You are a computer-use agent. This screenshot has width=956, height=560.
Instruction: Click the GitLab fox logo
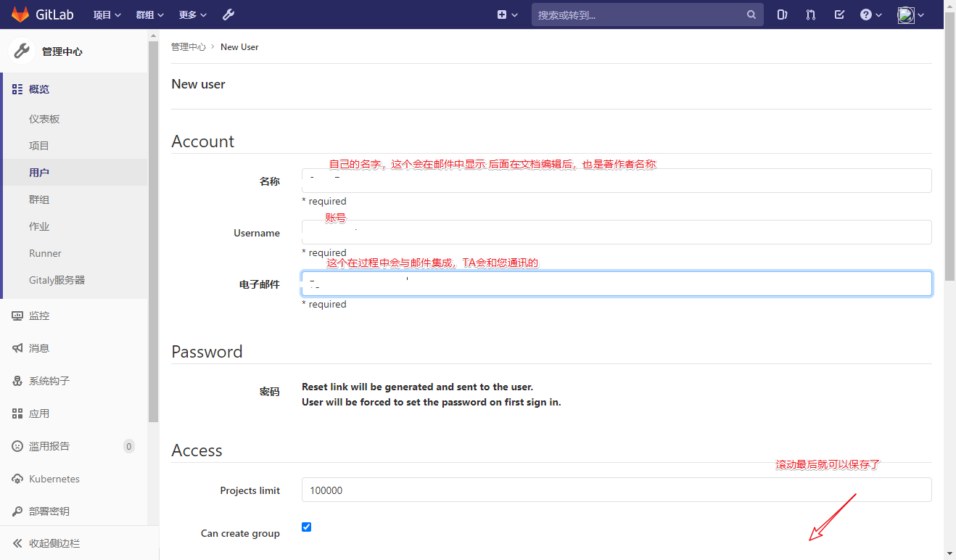20,15
